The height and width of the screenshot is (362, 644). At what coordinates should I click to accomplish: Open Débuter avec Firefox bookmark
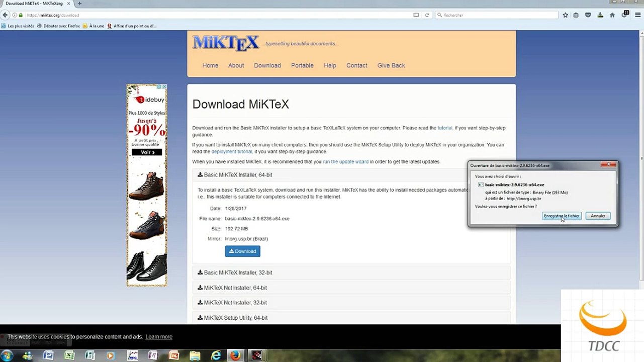[58, 26]
